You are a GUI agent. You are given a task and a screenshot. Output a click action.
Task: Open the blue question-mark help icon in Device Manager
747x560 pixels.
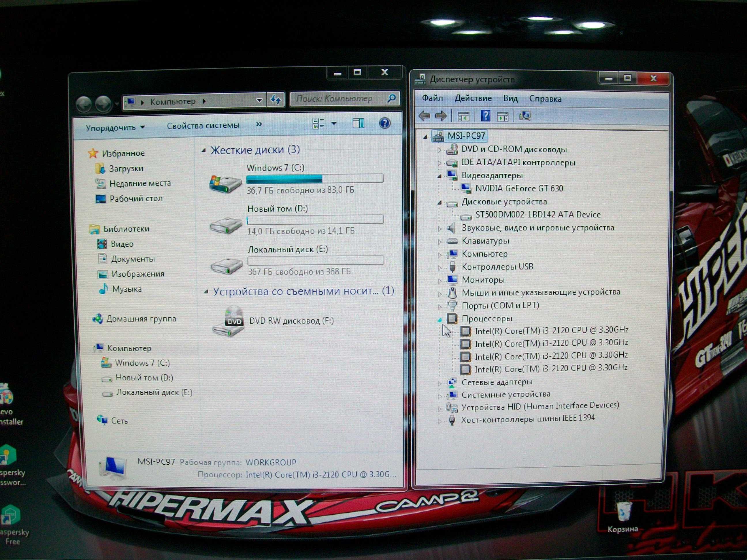(485, 116)
